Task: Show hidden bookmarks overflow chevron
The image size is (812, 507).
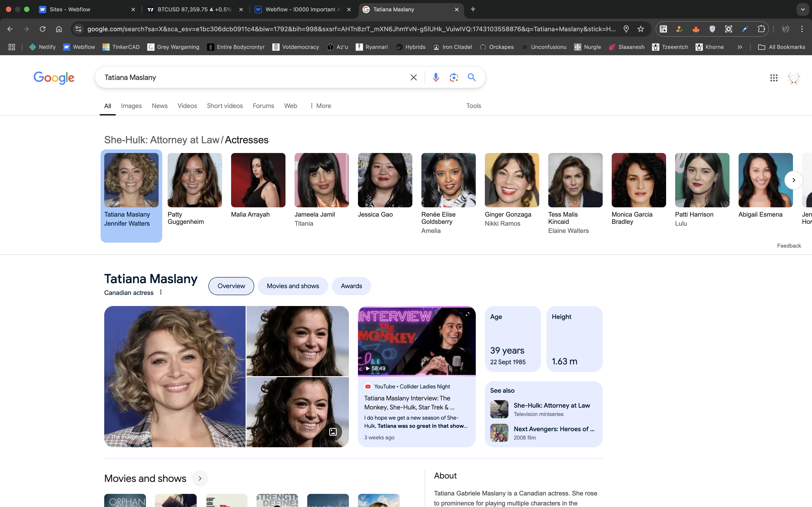Action: coord(739,47)
